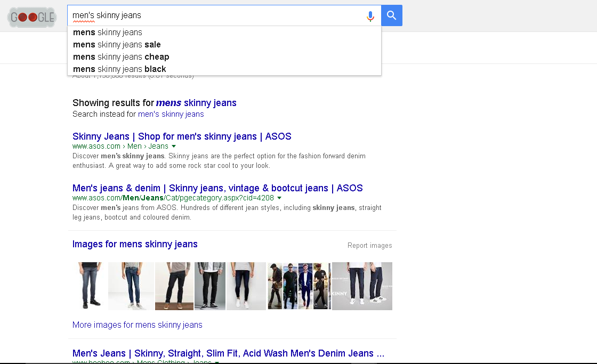
Task: Open fifth thumbnail with navy spray-on jeans
Action: click(x=246, y=286)
